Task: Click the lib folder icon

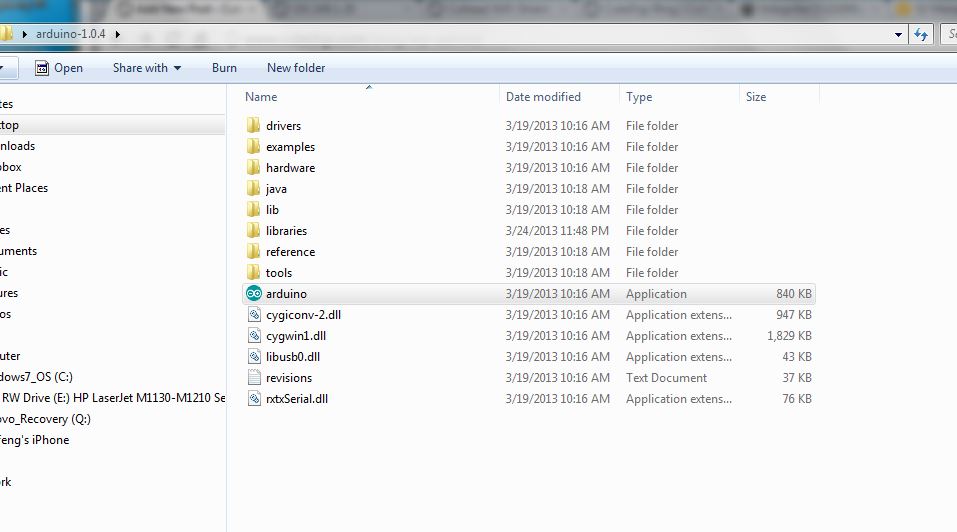Action: tap(253, 210)
